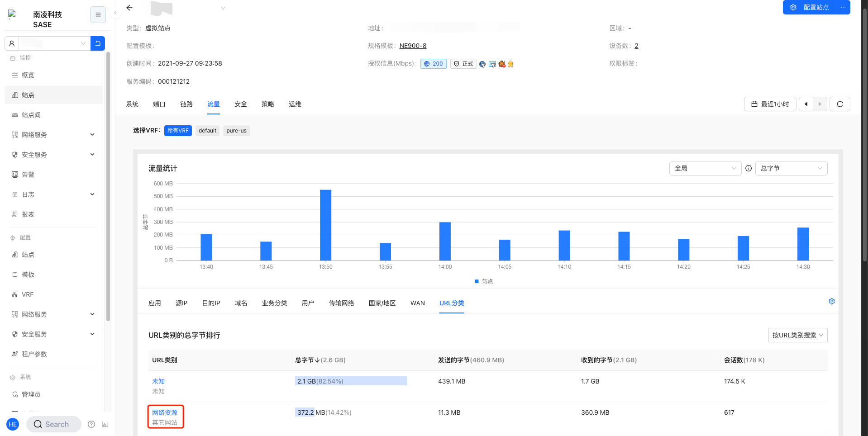This screenshot has height=436, width=868.
Task: Switch to the 国家/地区 ranking tab
Action: (382, 303)
